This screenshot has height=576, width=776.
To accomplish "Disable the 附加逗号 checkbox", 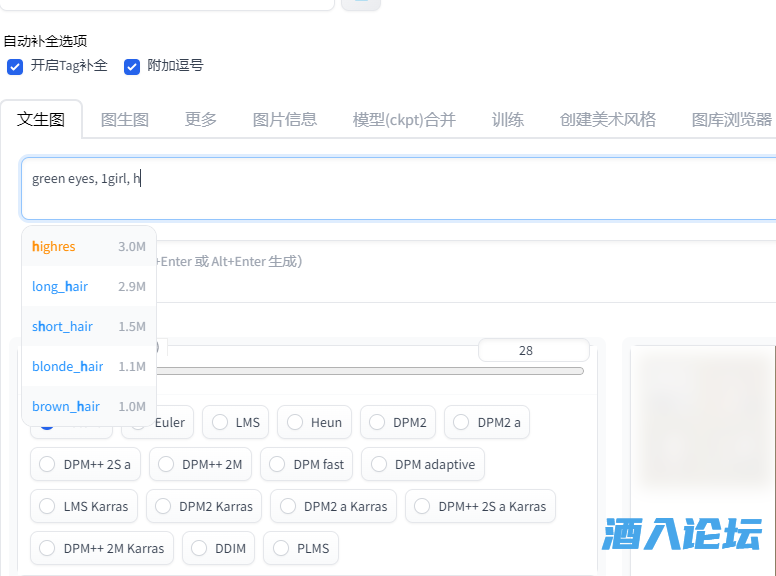I will click(132, 66).
